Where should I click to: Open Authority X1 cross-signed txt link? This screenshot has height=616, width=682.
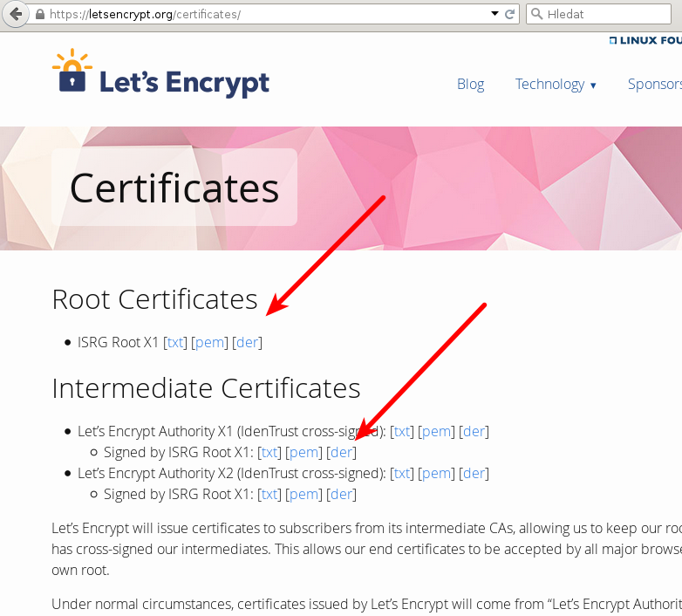(x=402, y=431)
